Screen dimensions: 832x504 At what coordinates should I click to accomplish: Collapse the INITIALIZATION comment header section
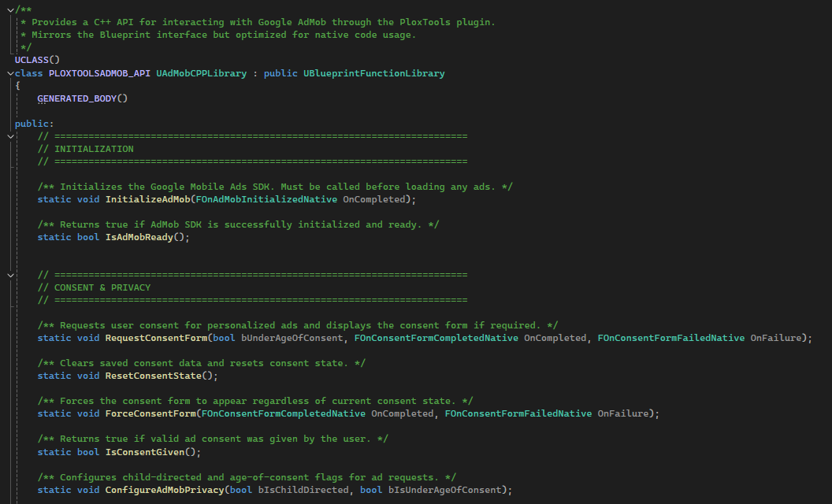[x=10, y=136]
